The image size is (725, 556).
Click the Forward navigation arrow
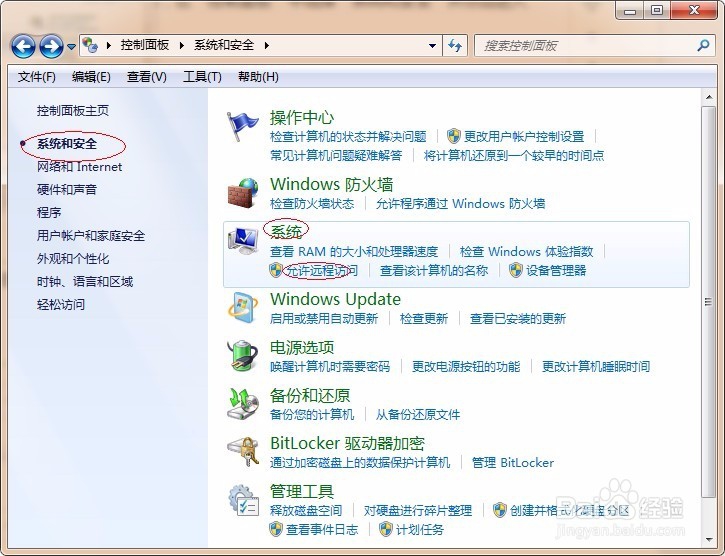coord(51,46)
